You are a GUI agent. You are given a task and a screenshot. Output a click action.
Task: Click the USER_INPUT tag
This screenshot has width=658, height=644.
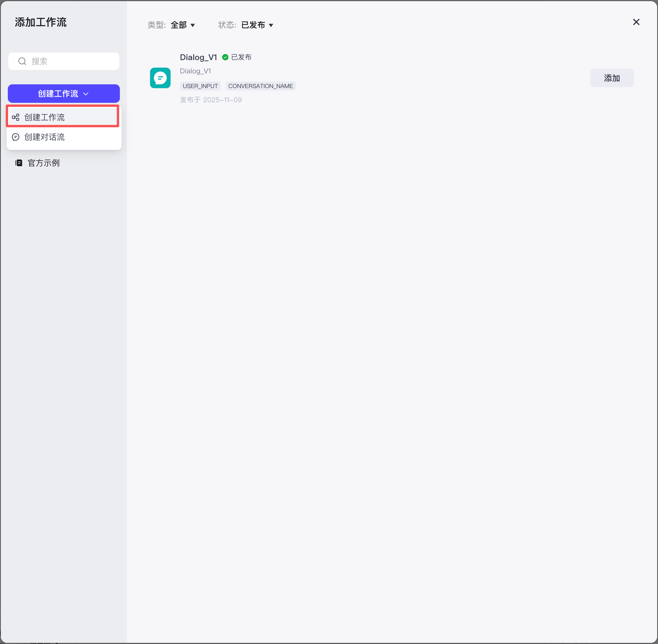coord(200,86)
